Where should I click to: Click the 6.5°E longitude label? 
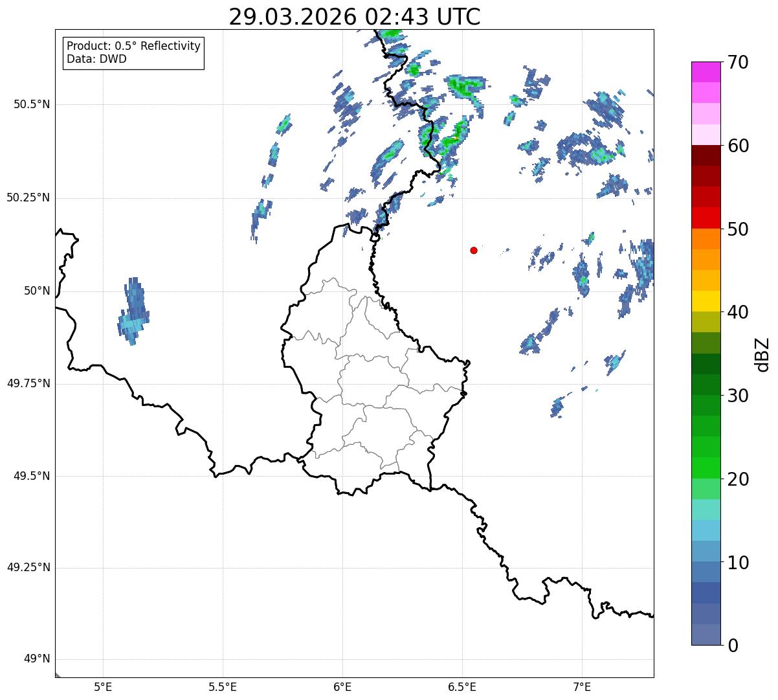tap(462, 686)
